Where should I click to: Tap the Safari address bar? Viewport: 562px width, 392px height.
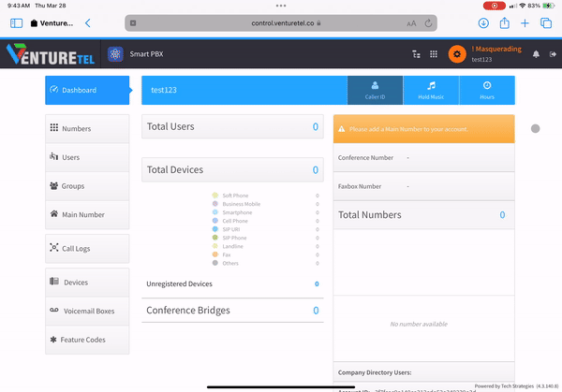coord(281,22)
